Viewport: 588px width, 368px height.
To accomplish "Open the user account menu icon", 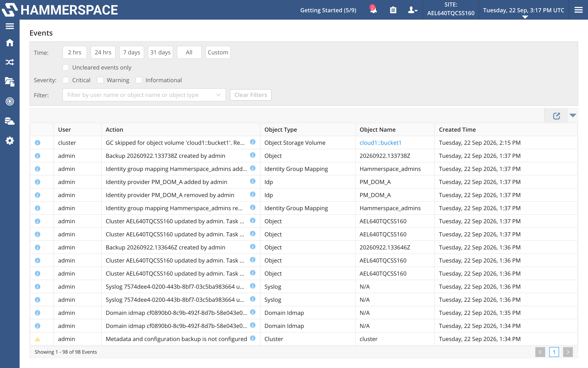I will 413,10.
